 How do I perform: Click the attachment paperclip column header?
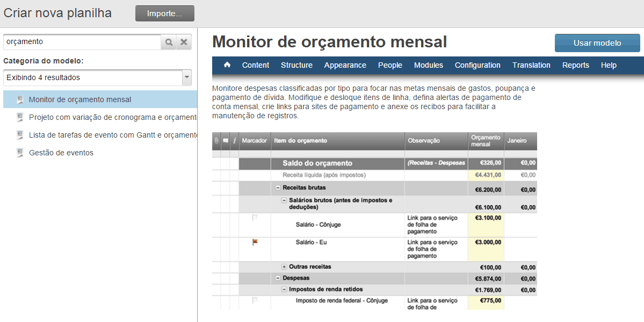[216, 141]
